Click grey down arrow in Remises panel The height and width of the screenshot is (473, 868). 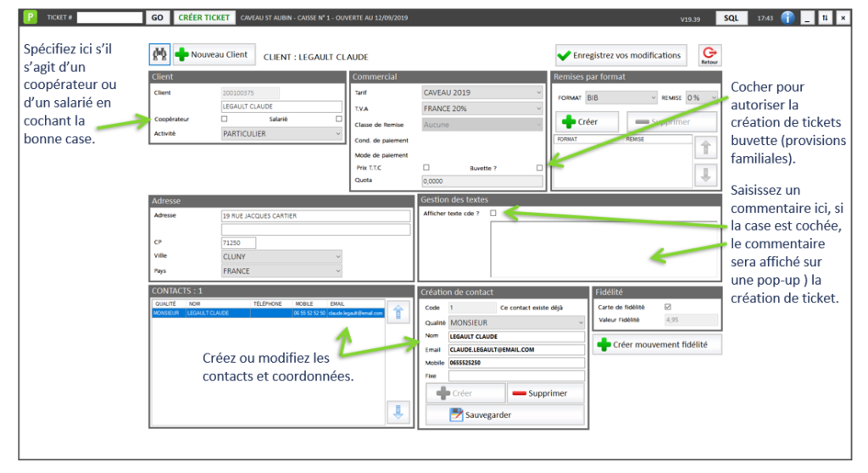tap(704, 175)
